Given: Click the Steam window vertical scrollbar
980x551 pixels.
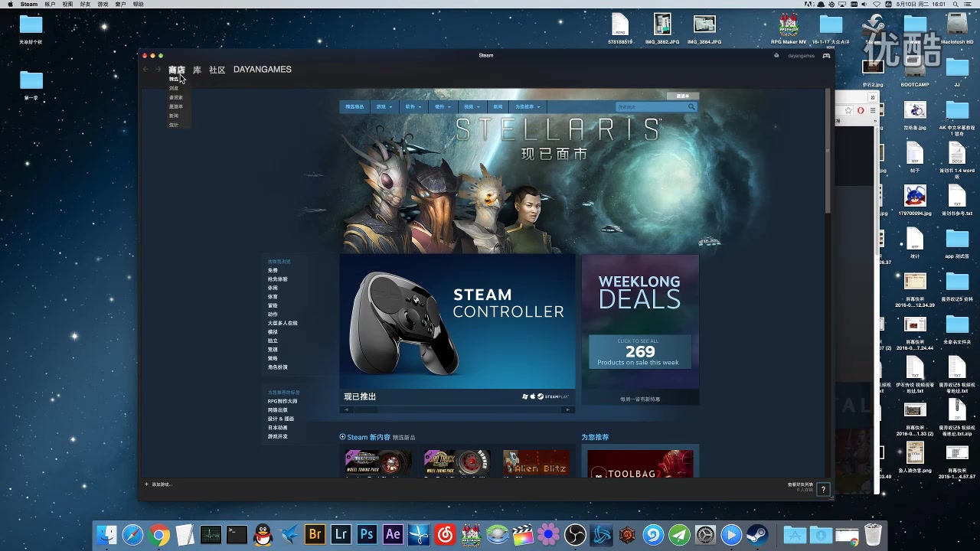Looking at the screenshot, I should pos(828,152).
